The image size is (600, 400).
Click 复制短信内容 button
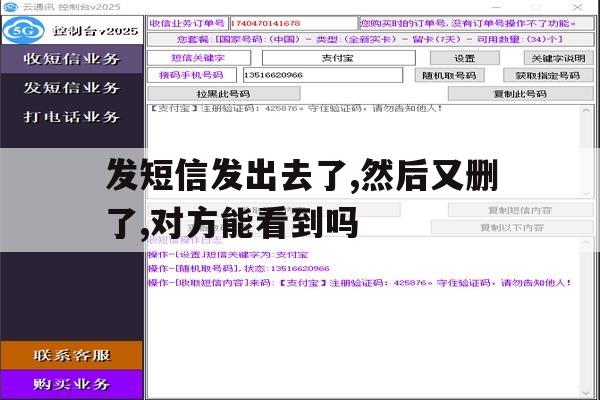click(520, 210)
